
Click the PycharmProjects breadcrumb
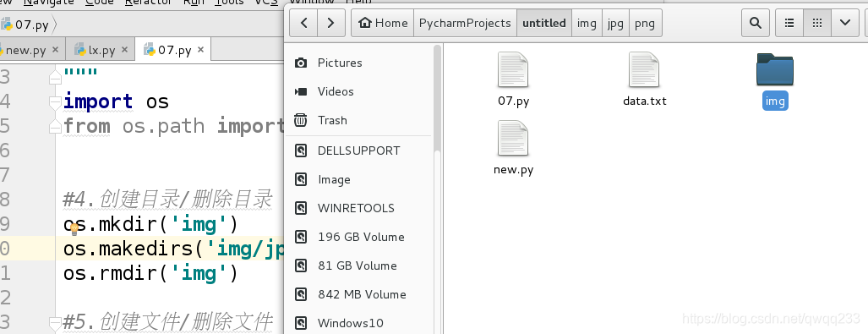point(465,23)
